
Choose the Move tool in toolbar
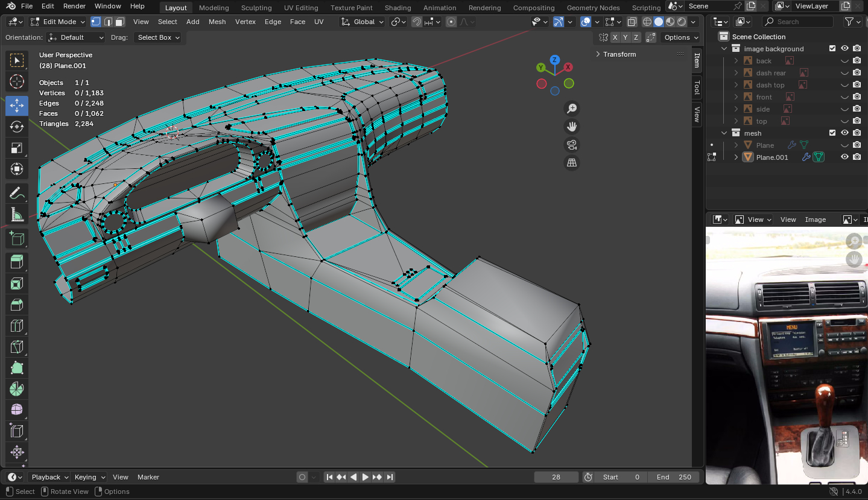[x=17, y=106]
